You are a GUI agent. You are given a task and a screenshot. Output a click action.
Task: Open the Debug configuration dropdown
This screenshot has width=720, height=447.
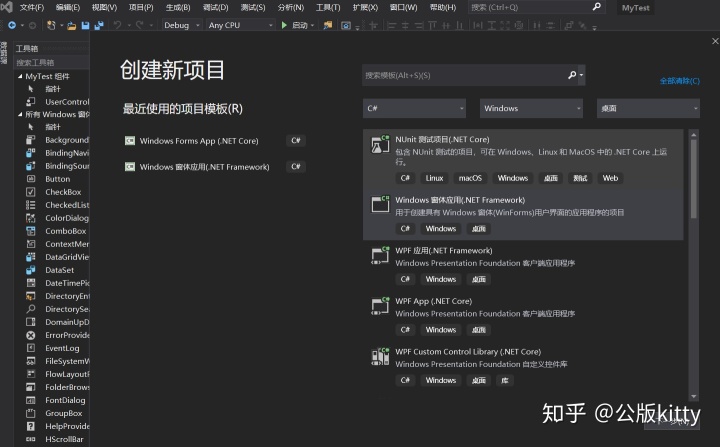click(182, 25)
